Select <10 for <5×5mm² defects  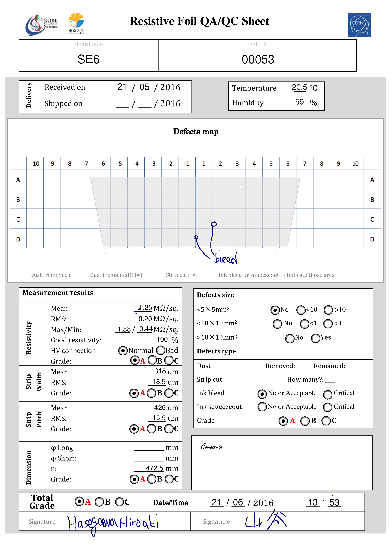[x=301, y=310]
